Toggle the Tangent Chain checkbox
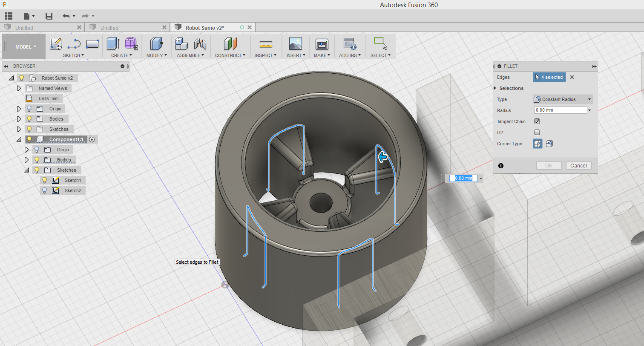The height and width of the screenshot is (346, 644). pos(537,121)
